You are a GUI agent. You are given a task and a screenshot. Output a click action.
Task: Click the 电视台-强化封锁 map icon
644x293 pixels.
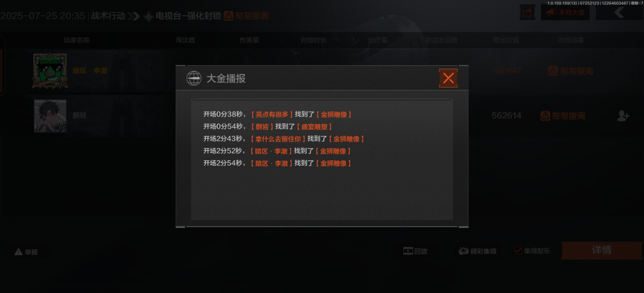(148, 16)
